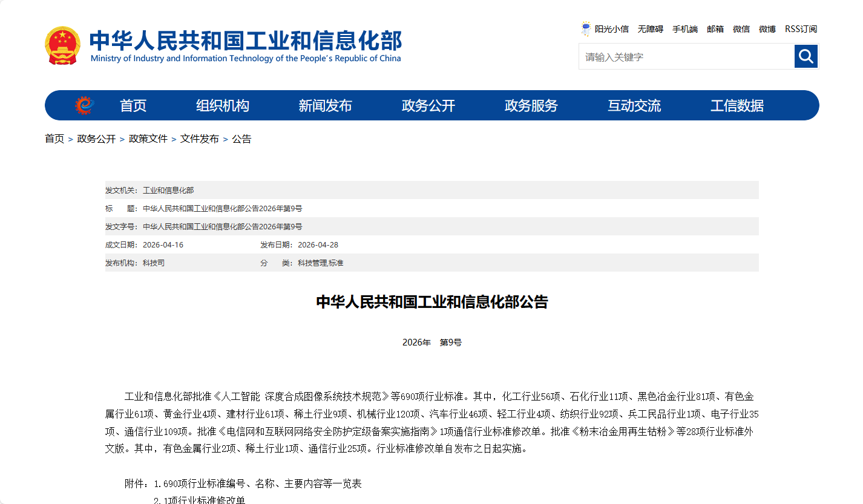Open the 阳光小信 robot assistant
This screenshot has height=504, width=863.
click(x=605, y=29)
